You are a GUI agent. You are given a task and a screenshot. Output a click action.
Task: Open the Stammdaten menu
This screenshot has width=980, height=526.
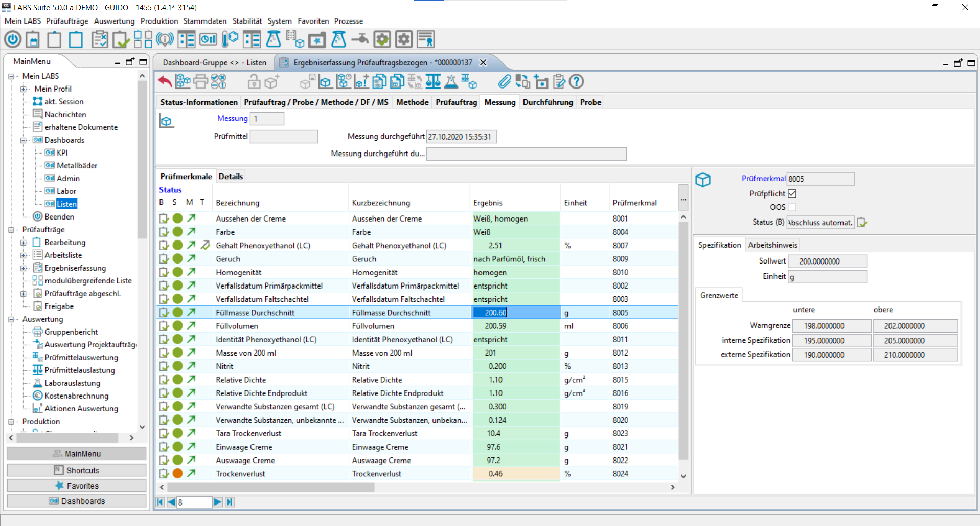[x=204, y=21]
